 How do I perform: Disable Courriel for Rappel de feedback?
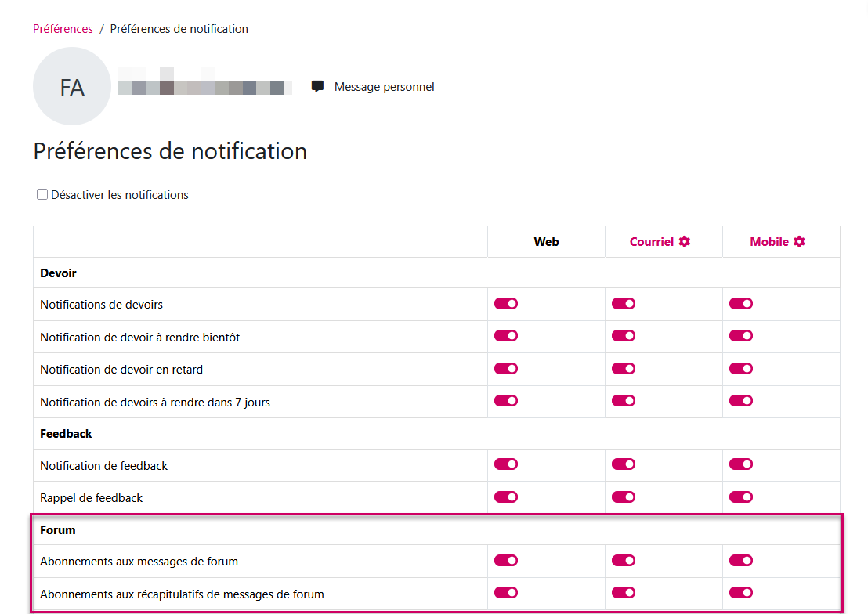click(624, 497)
